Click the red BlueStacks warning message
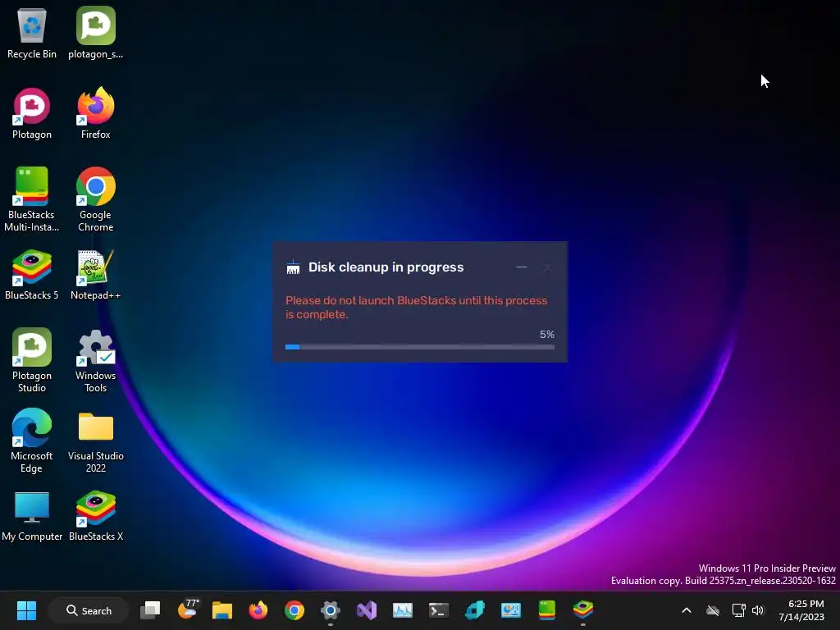The image size is (840, 630). [416, 308]
